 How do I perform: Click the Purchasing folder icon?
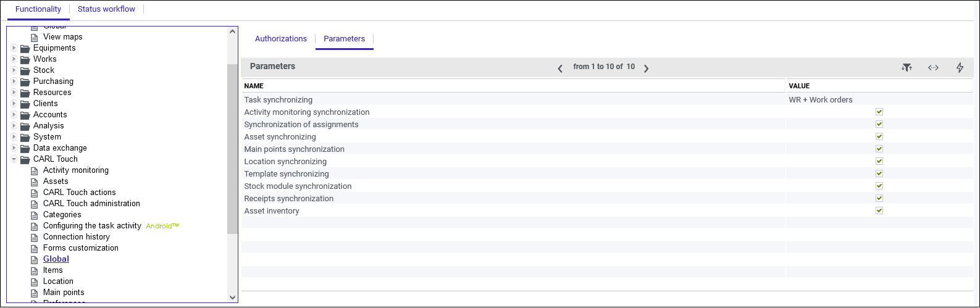pyautogui.click(x=25, y=81)
